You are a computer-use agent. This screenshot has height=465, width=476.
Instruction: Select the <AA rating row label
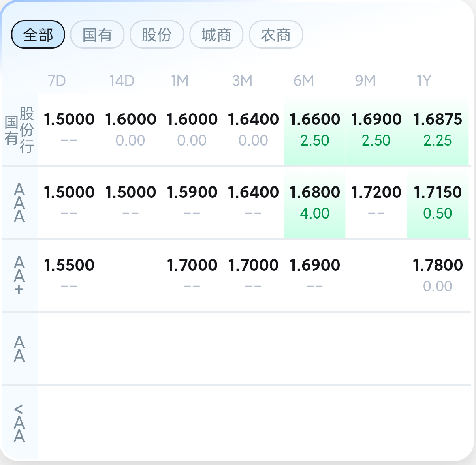[x=19, y=422]
